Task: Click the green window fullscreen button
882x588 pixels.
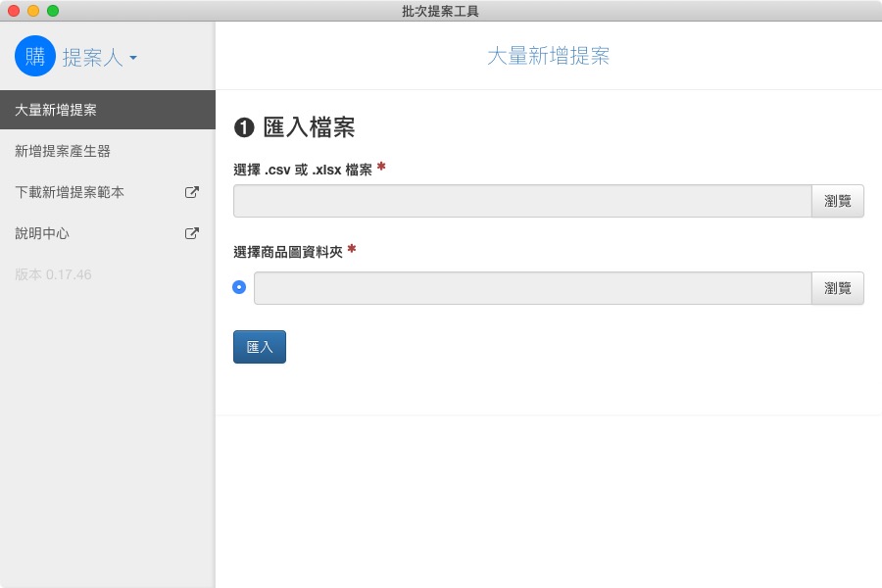Action: tap(53, 11)
